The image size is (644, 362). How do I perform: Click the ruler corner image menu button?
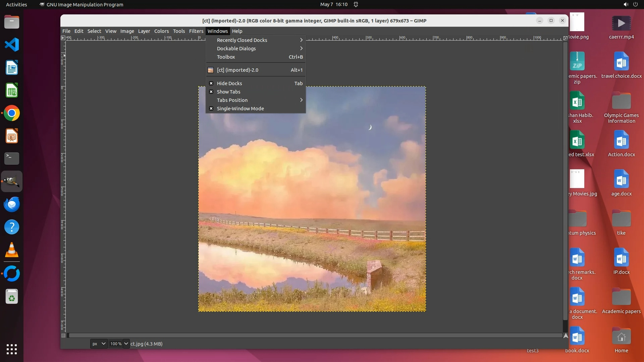63,38
